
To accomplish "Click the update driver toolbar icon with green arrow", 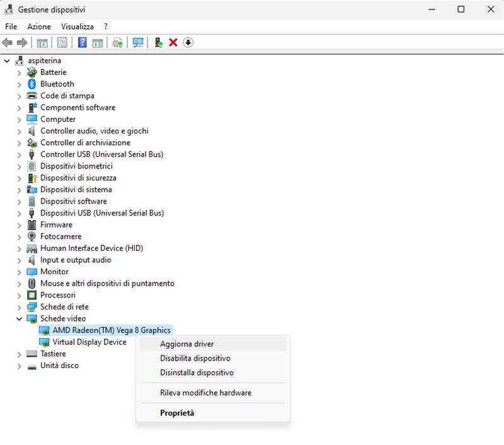I will [159, 43].
